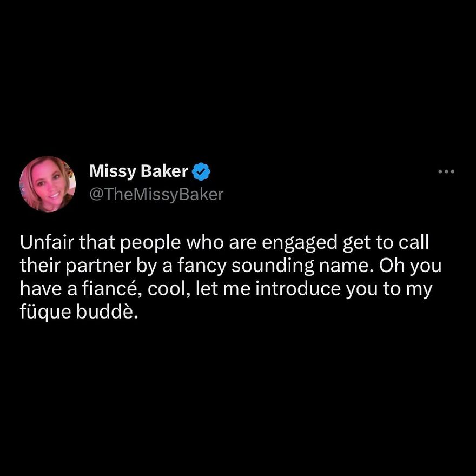Viewport: 476px width, 476px height.
Task: Click the word 'engaged' in first line
Action: pyautogui.click(x=300, y=243)
